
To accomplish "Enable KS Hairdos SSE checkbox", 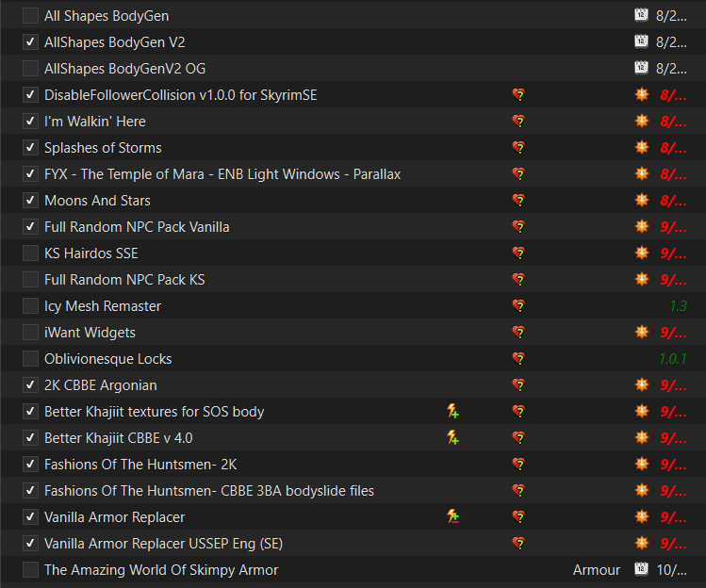I will [x=30, y=253].
